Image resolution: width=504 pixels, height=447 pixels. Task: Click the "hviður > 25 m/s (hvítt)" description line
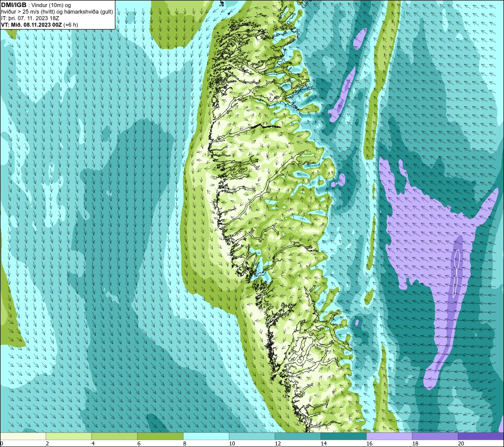pyautogui.click(x=57, y=12)
